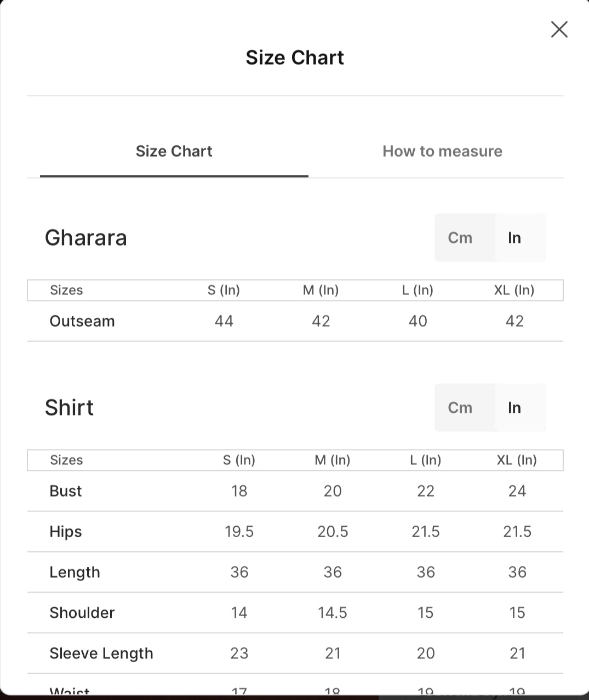Viewport: 589px width, 700px height.
Task: Select the Length row label
Action: point(75,572)
